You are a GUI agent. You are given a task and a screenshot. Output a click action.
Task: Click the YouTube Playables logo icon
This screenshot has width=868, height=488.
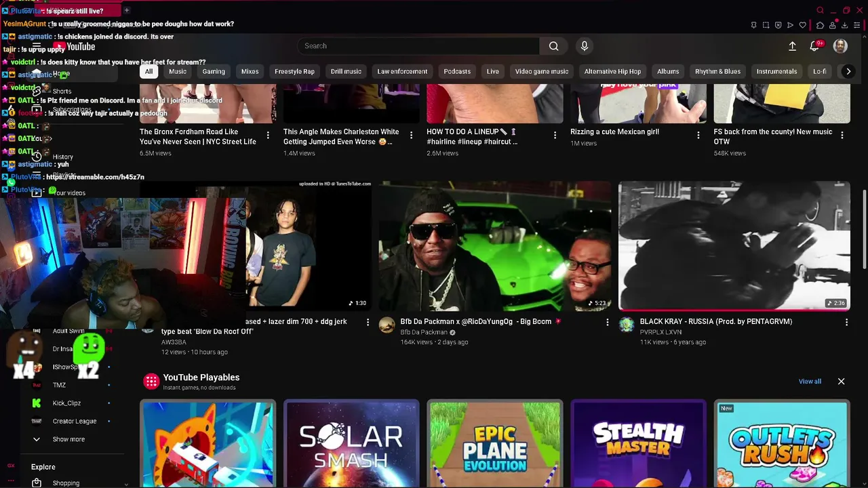tap(151, 382)
